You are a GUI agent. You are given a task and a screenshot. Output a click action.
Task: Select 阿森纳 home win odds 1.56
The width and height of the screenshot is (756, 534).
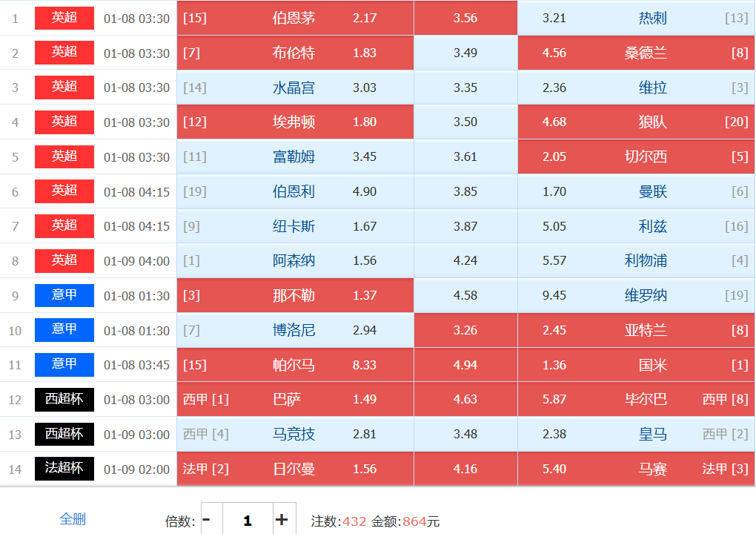(x=295, y=261)
